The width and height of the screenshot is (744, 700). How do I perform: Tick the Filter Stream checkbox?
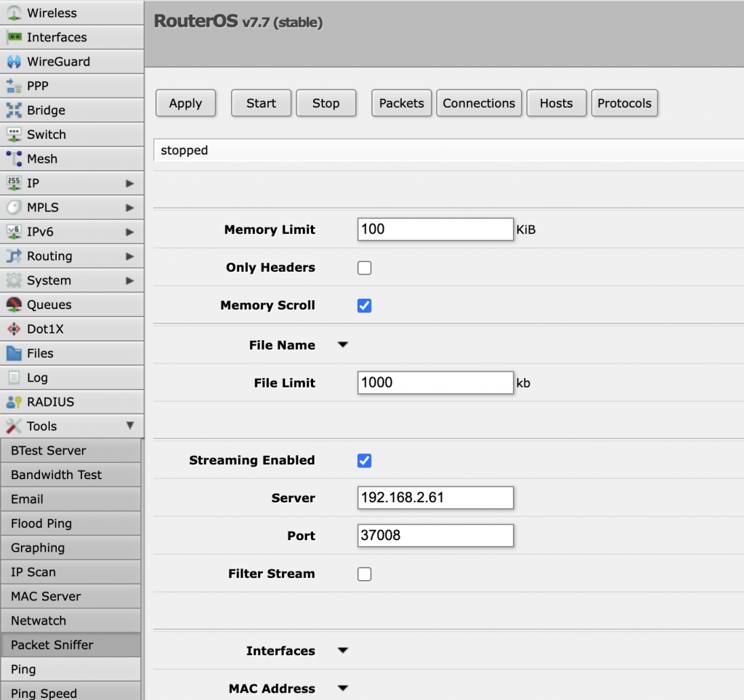point(365,574)
